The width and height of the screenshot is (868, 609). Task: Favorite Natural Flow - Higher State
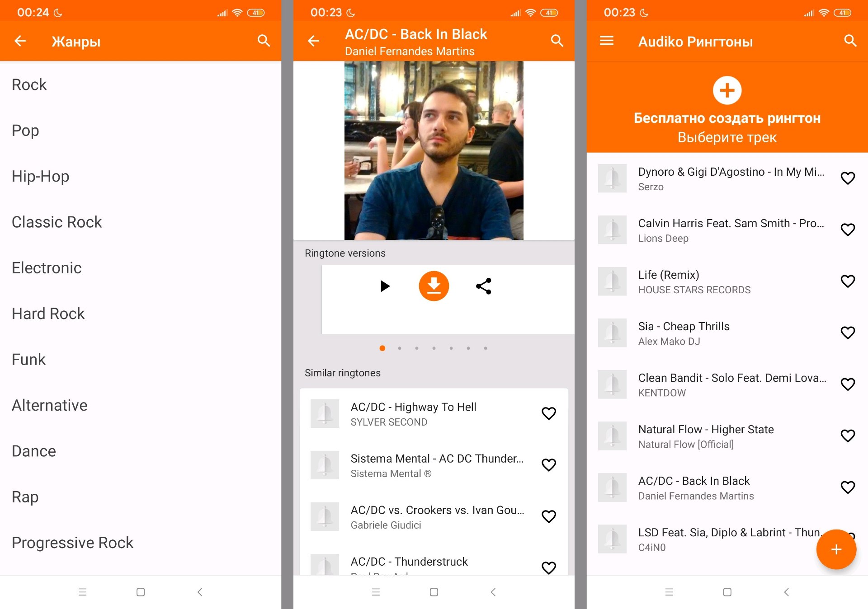(x=848, y=436)
